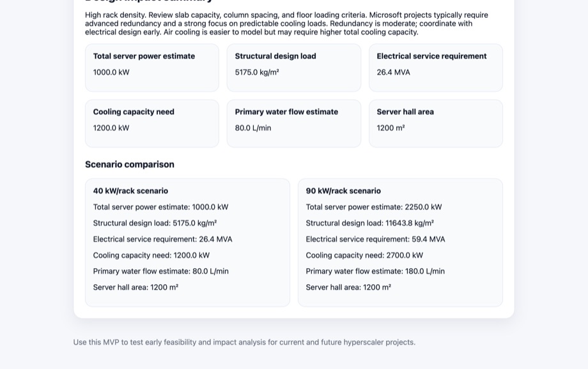
Task: Click the design impact summary paragraph
Action: pos(286,24)
